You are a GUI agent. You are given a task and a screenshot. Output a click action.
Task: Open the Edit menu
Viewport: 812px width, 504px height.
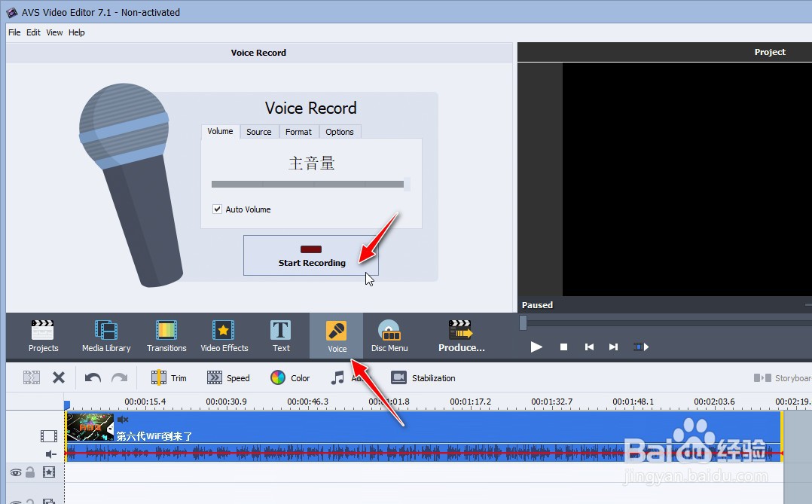pos(32,32)
